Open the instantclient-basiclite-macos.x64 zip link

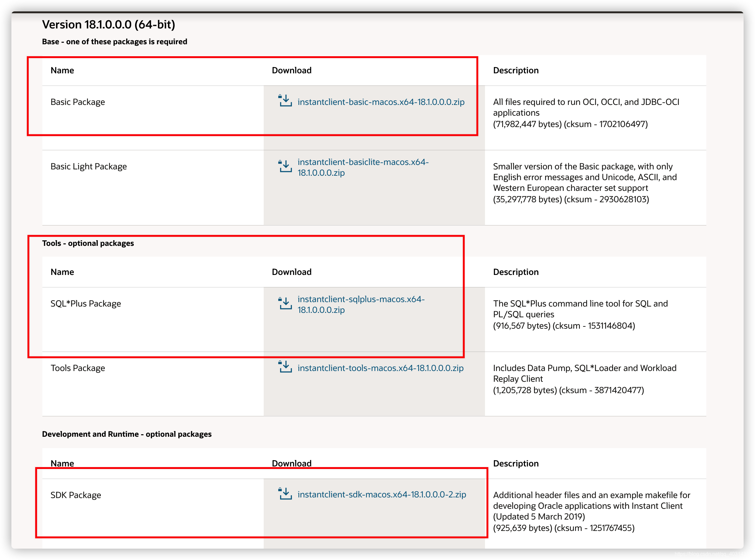point(363,167)
